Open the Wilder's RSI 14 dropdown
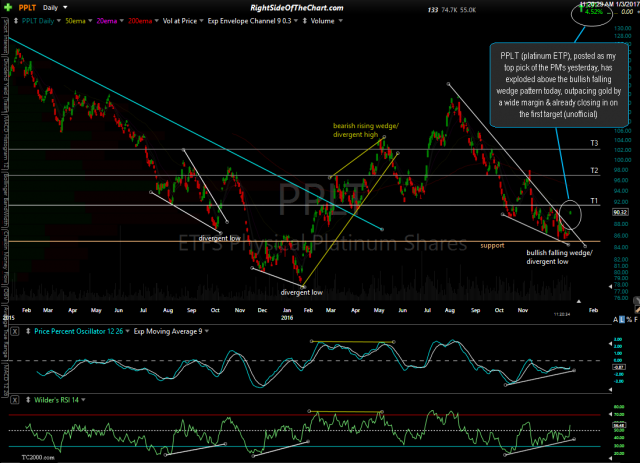Viewport: 640px width, 463px height. click(x=83, y=400)
